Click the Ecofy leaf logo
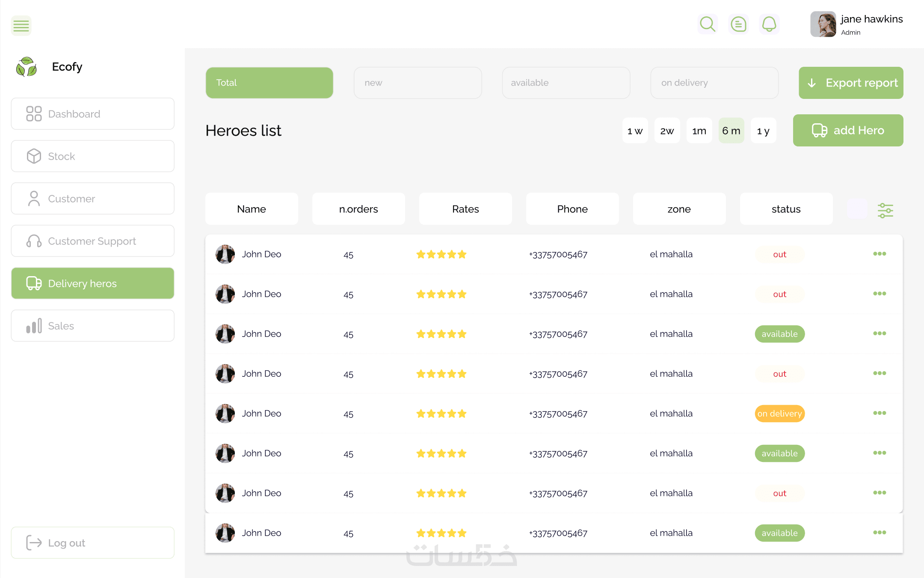Screen dimensions: 924x578 point(27,67)
